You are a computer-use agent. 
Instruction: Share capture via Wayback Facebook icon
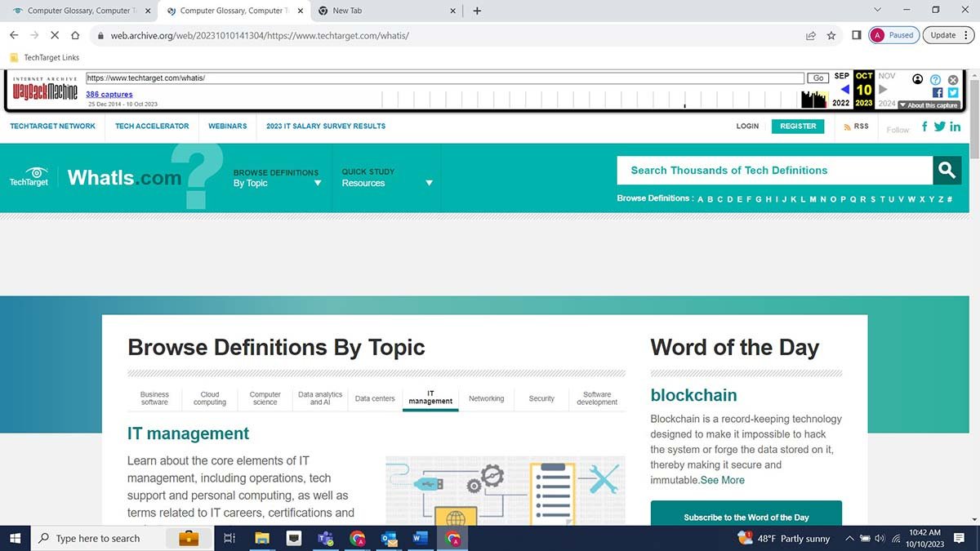[938, 93]
